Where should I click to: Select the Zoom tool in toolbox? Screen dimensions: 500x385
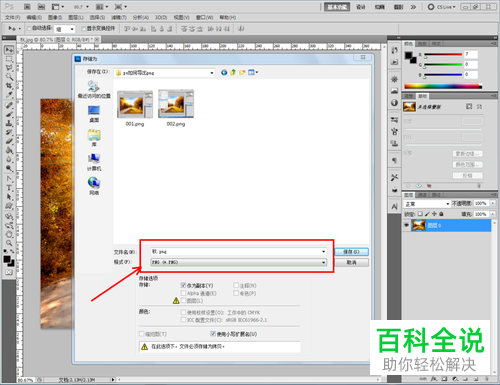point(9,243)
